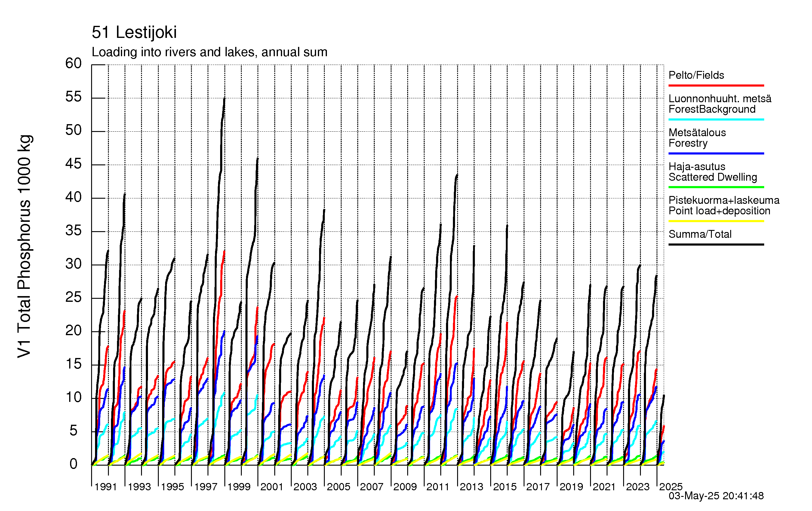
Task: Click the y-axis value 15
Action: click(x=73, y=364)
